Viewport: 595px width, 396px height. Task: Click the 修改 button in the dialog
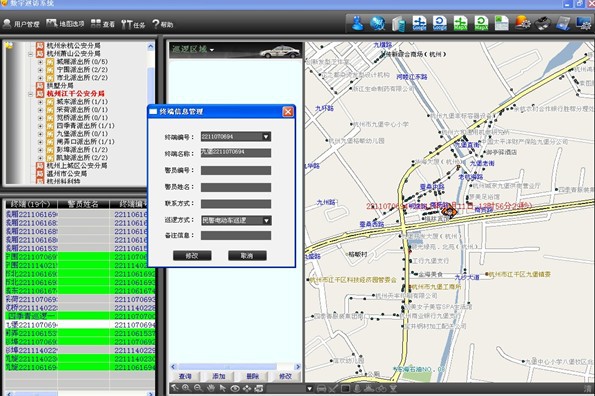tap(192, 256)
